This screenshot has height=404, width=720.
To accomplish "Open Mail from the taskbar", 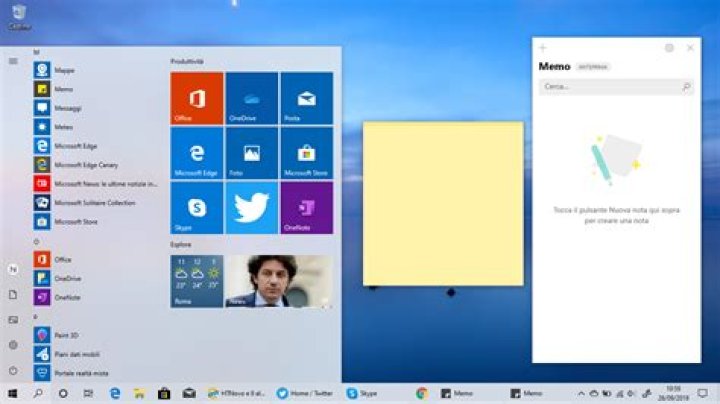I will point(189,393).
